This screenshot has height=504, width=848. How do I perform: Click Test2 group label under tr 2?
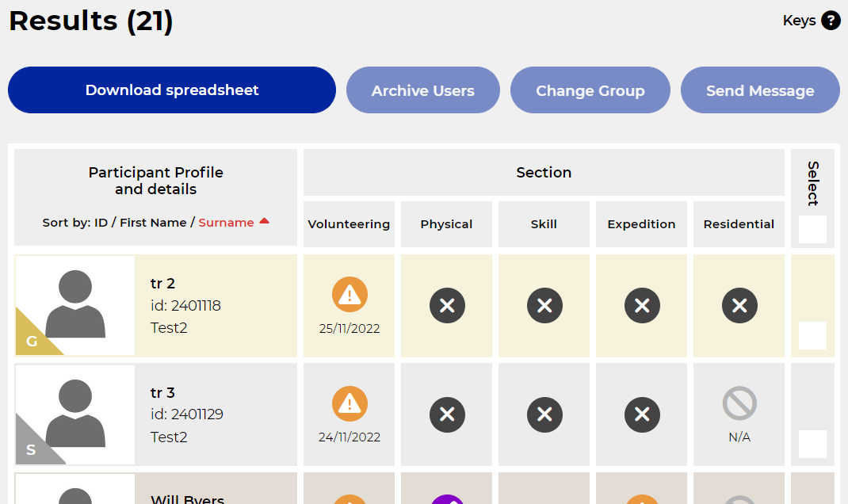tap(169, 328)
